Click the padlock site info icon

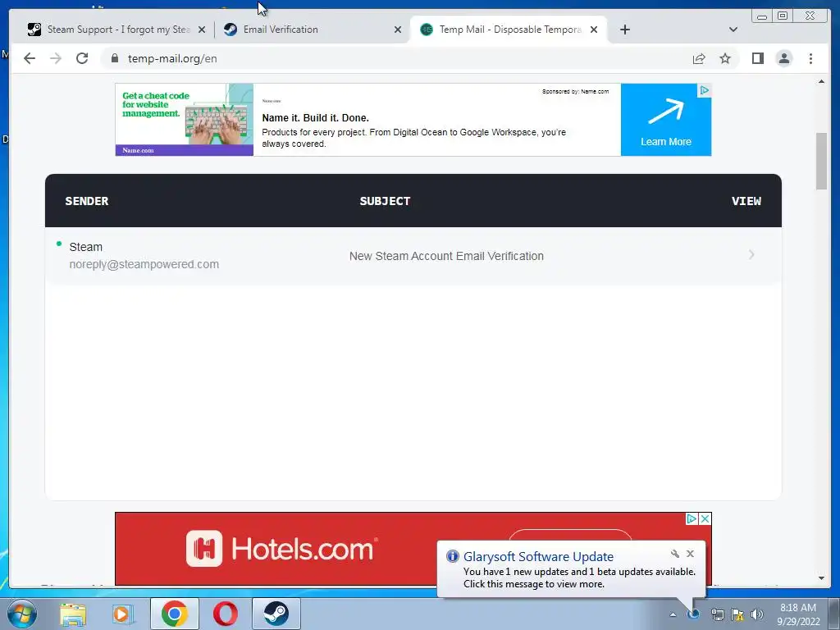click(x=114, y=58)
